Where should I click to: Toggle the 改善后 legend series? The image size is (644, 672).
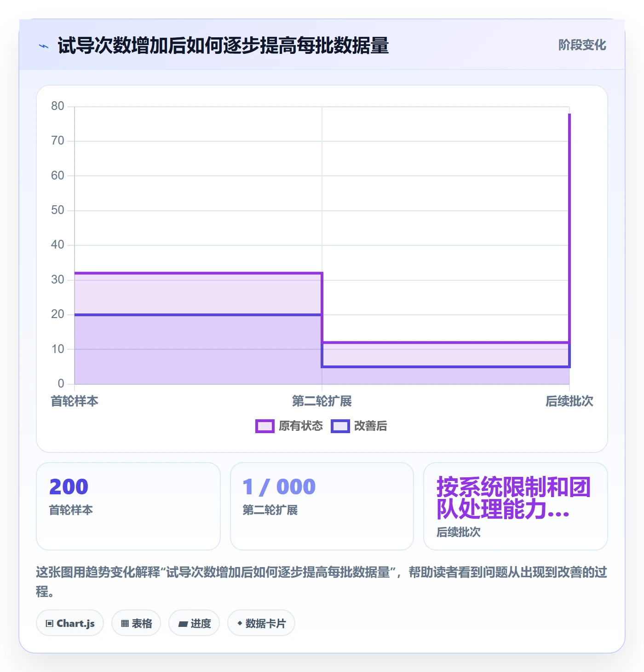click(359, 426)
